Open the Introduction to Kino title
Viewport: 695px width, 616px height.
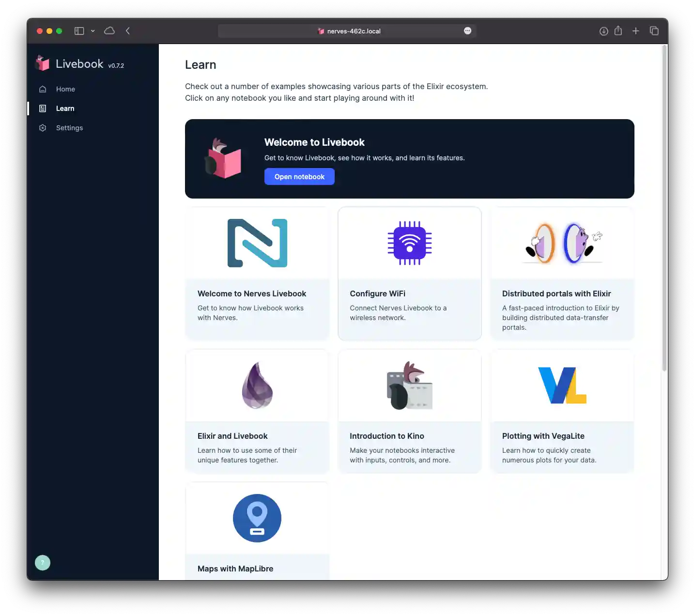387,436
